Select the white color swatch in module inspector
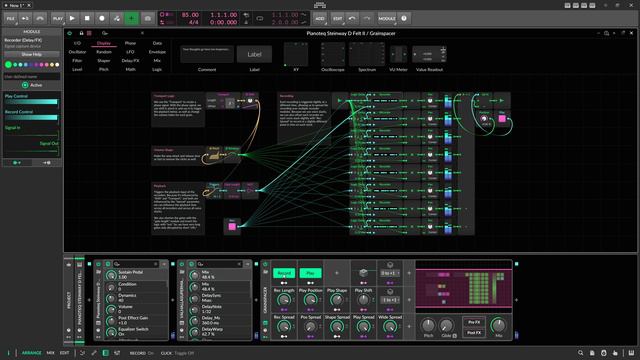Screen dimensions: 640x360 pyautogui.click(x=57, y=64)
